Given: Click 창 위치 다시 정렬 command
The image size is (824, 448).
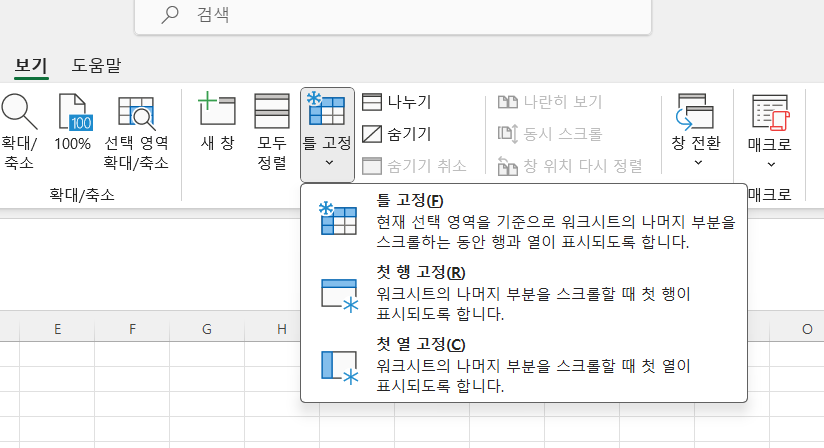Looking at the screenshot, I should (570, 166).
